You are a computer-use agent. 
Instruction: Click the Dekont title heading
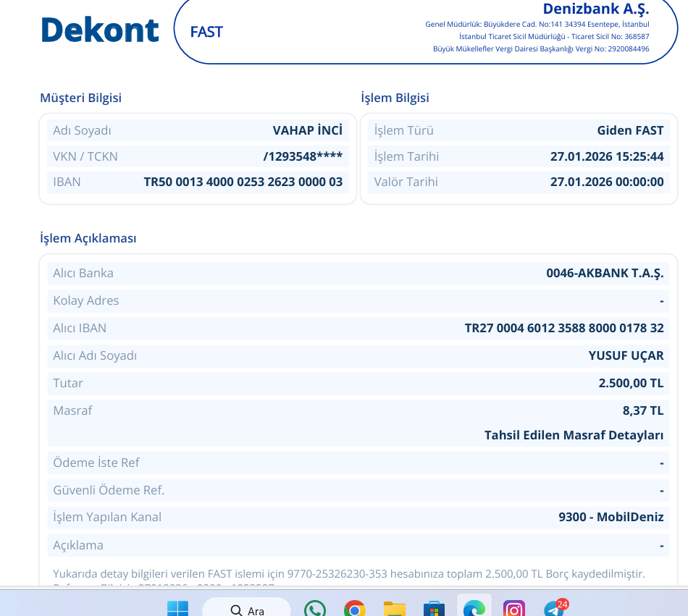100,30
